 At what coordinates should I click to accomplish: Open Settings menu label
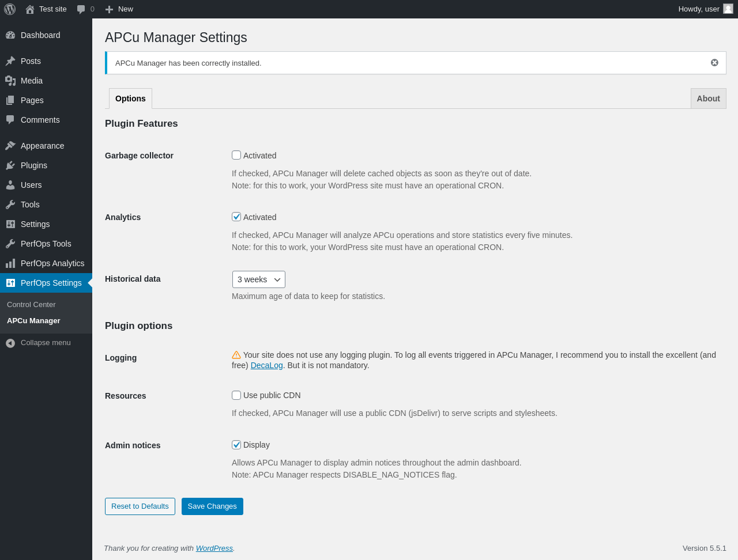click(x=35, y=224)
